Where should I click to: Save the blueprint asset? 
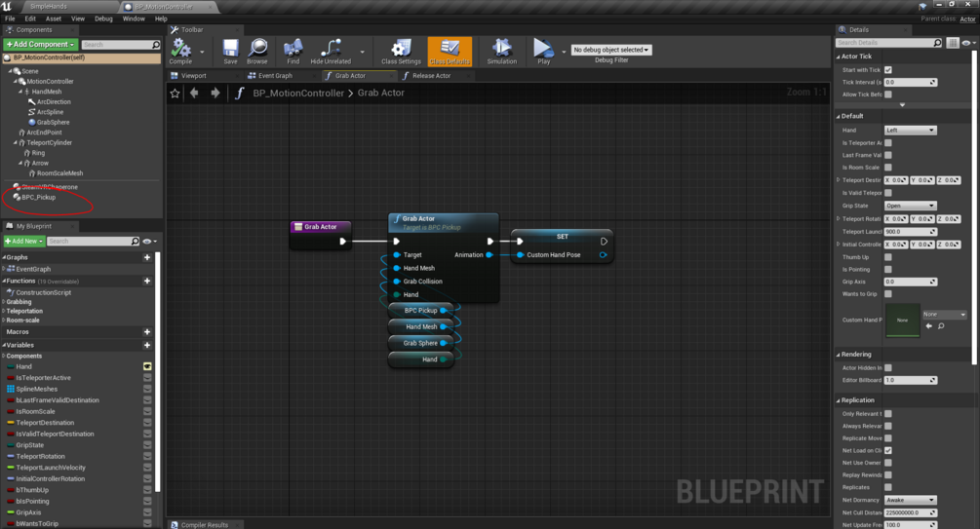tap(230, 52)
